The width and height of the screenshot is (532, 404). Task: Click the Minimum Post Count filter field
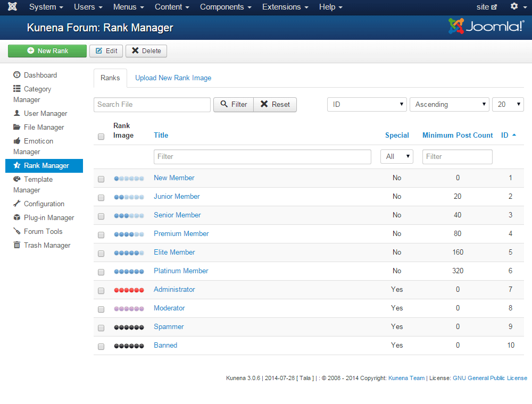(458, 157)
